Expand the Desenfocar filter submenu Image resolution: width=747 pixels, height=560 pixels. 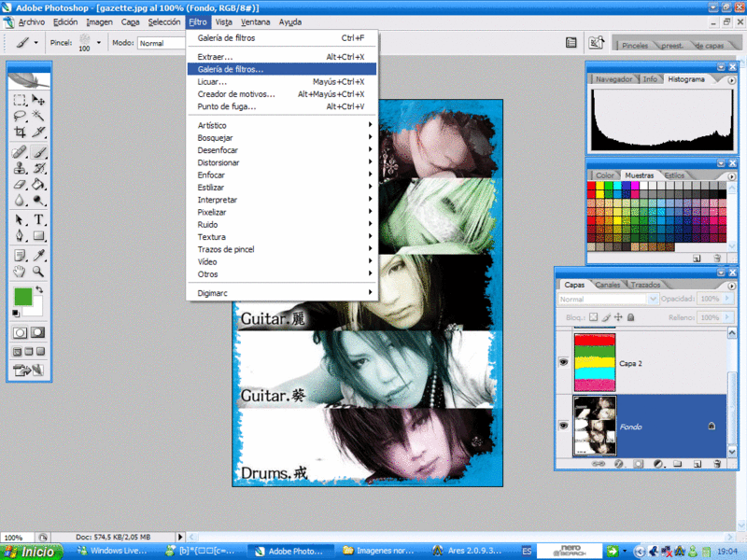point(282,150)
